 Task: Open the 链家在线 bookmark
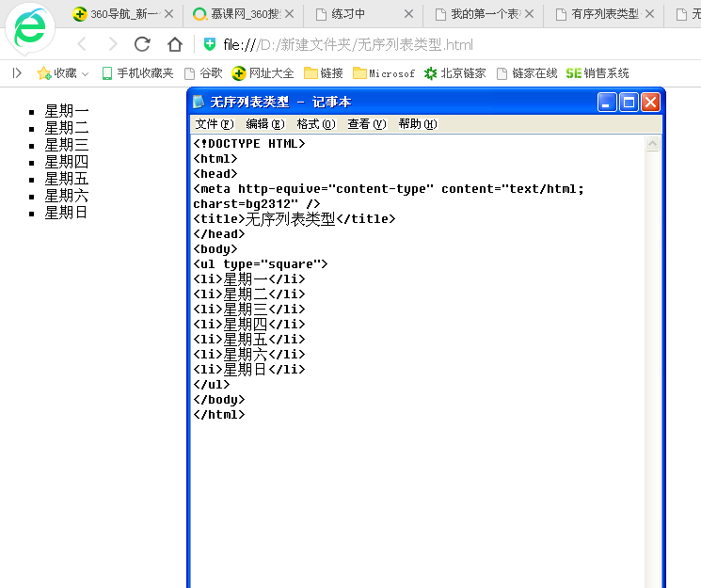pyautogui.click(x=528, y=73)
